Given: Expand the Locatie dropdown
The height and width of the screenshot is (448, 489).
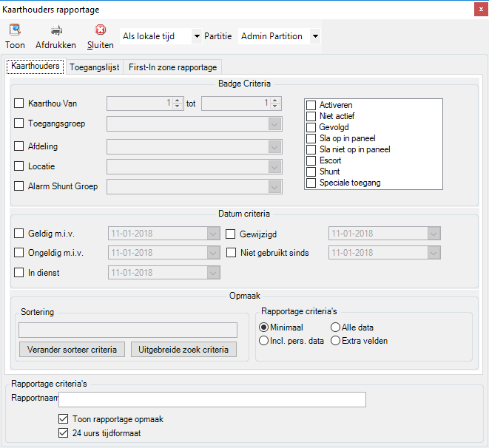Looking at the screenshot, I should pyautogui.click(x=274, y=166).
